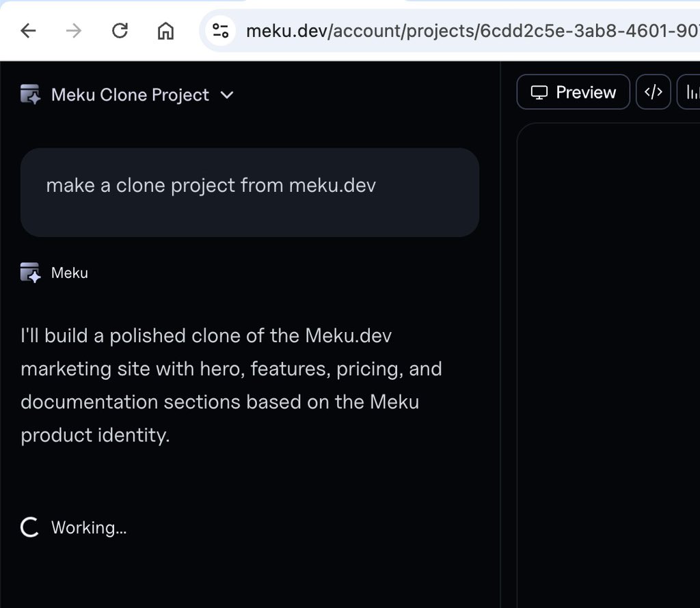Switch to the Preview tab
Image resolution: width=700 pixels, height=608 pixels.
(x=574, y=92)
